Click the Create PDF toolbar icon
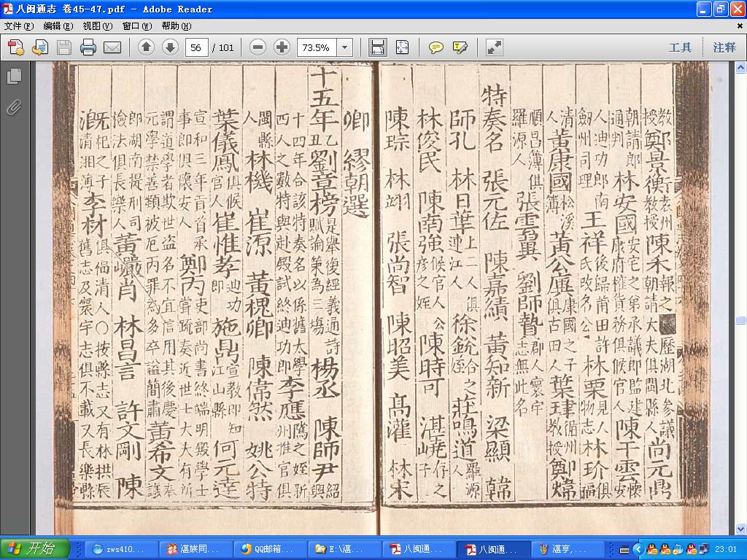 coord(16,47)
